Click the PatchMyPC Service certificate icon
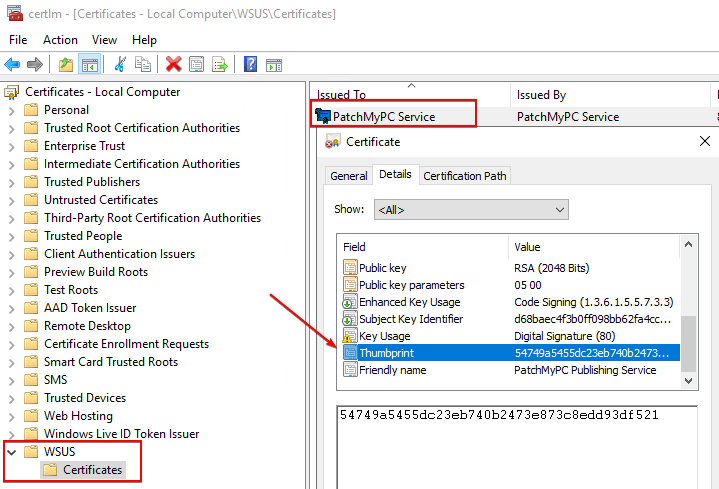Image resolution: width=719 pixels, height=489 pixels. 323,117
